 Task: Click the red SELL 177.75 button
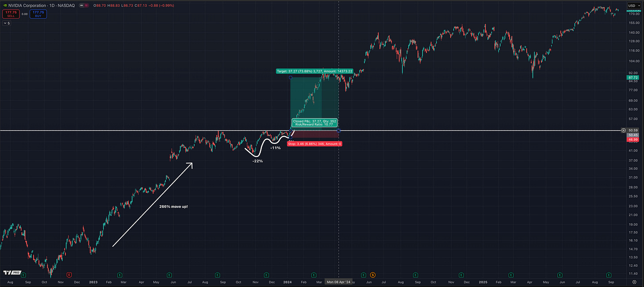click(11, 14)
